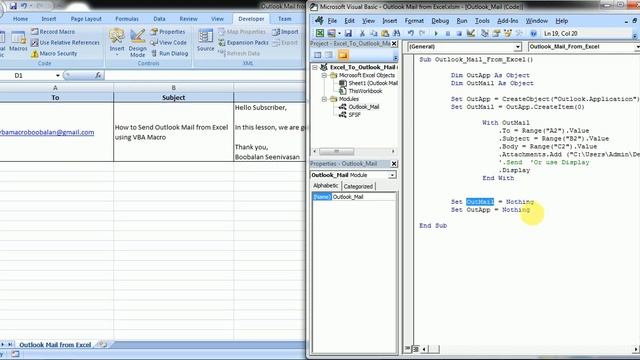Open the Add-Ins menu in VBA editor
This screenshot has width=640, height=360.
[x=507, y=21]
